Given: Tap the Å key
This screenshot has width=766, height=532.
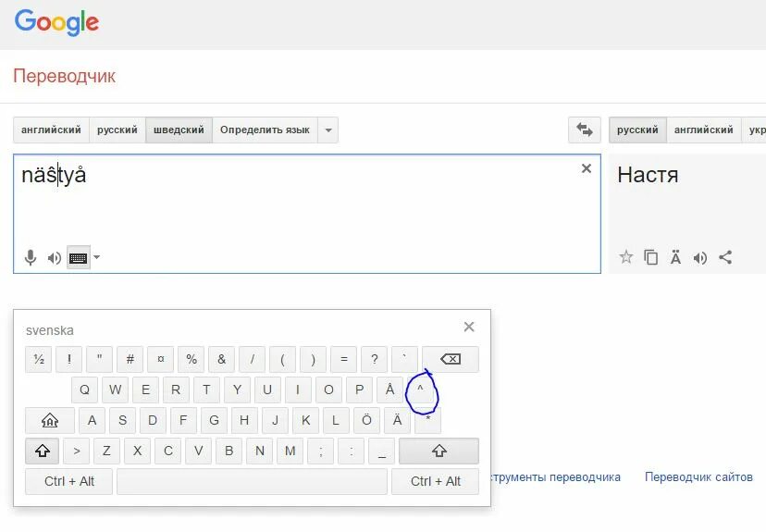Looking at the screenshot, I should pos(389,390).
